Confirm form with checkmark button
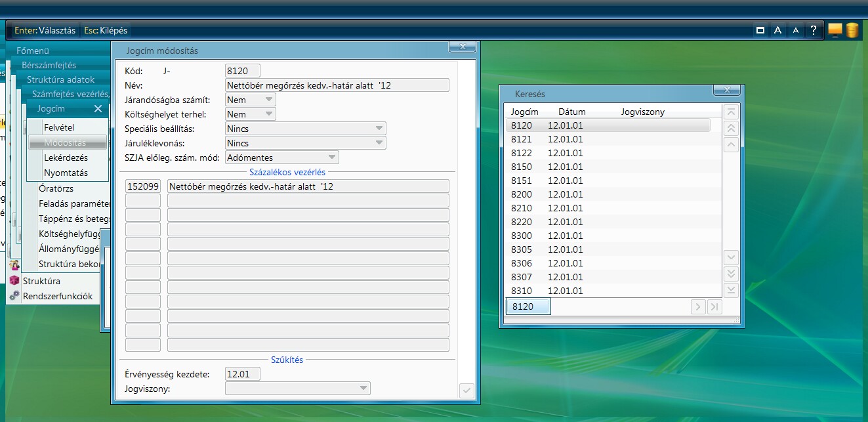This screenshot has height=422, width=868. point(466,390)
